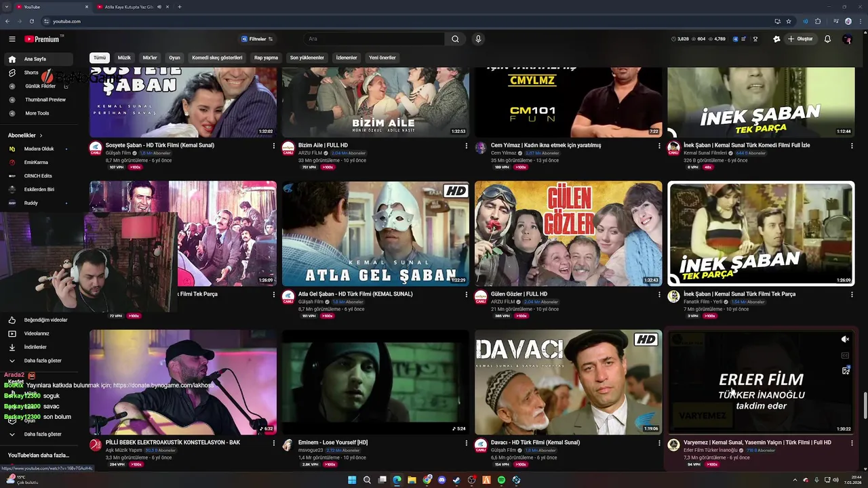Open Madara Olduk subscription channel
868x488 pixels.
coord(39,149)
